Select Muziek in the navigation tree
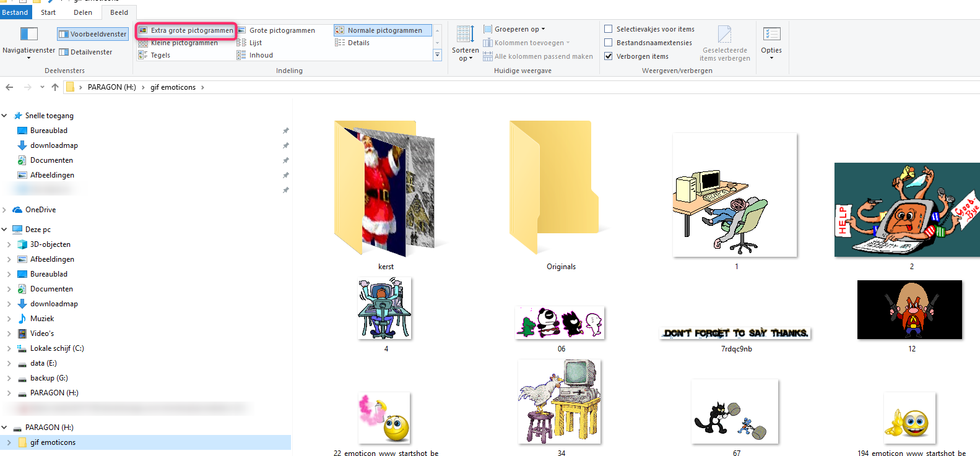Image resolution: width=980 pixels, height=456 pixels. 42,319
